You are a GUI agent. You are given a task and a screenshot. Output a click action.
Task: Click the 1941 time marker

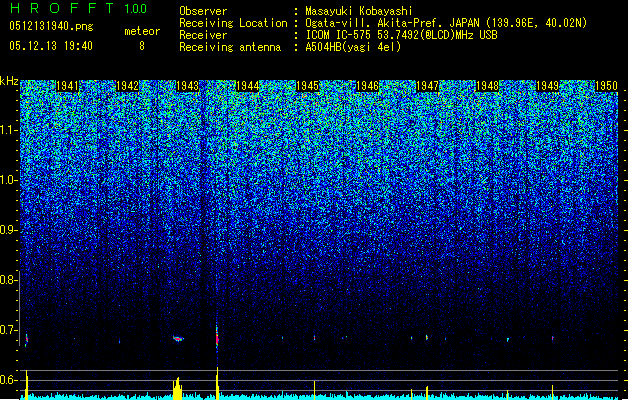[67, 86]
